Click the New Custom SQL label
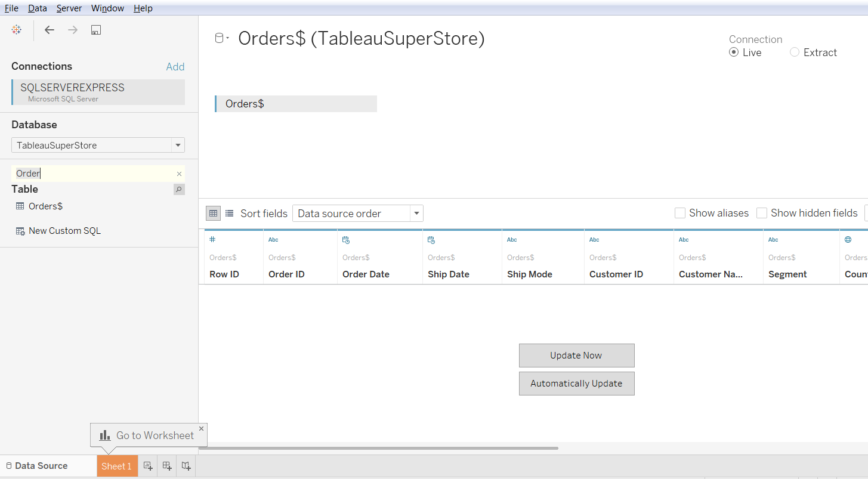The image size is (868, 479). (64, 231)
